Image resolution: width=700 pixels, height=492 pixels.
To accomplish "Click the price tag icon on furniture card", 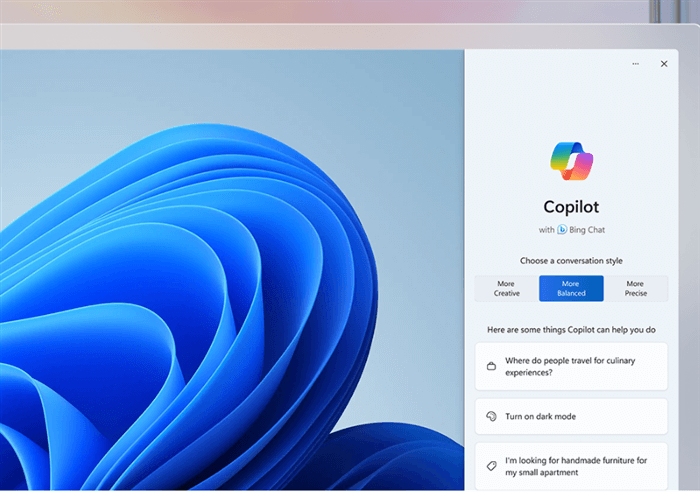I will coord(491,466).
